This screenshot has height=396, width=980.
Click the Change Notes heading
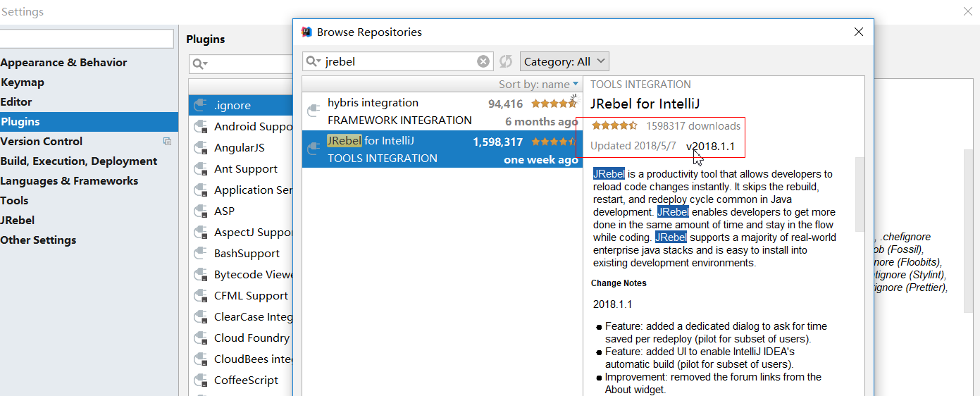pos(619,283)
